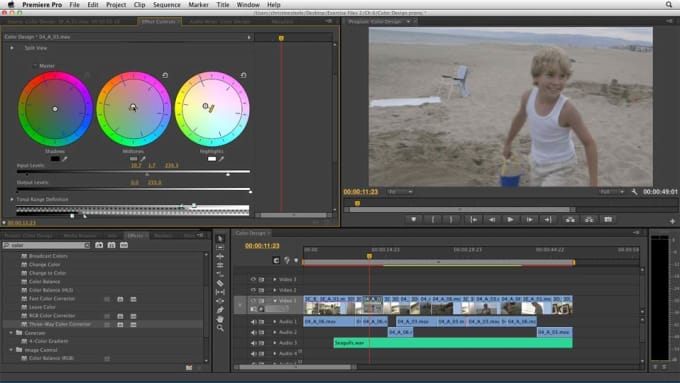Click the Midtones eyedropper

click(x=143, y=159)
